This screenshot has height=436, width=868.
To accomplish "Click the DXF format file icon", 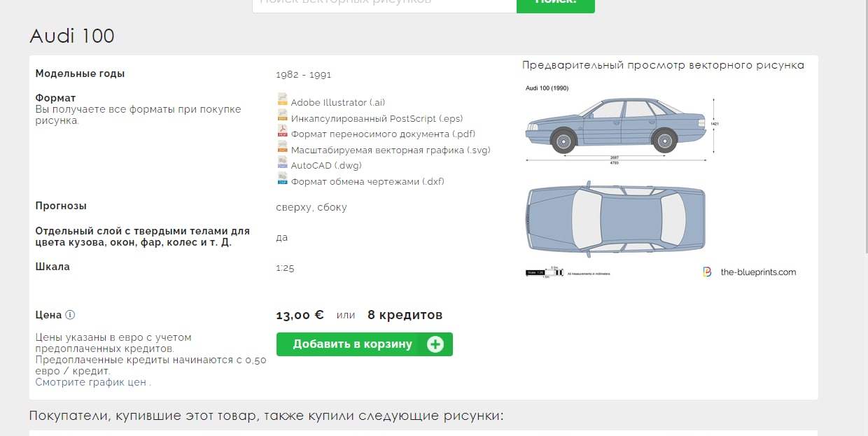I will (x=282, y=178).
